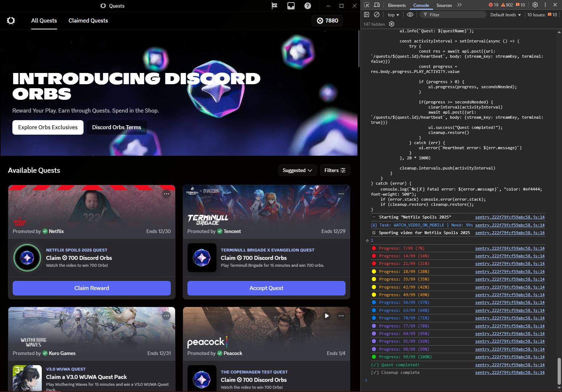This screenshot has width=562, height=392.
Task: Open the Suggested sort dropdown
Action: (x=298, y=170)
